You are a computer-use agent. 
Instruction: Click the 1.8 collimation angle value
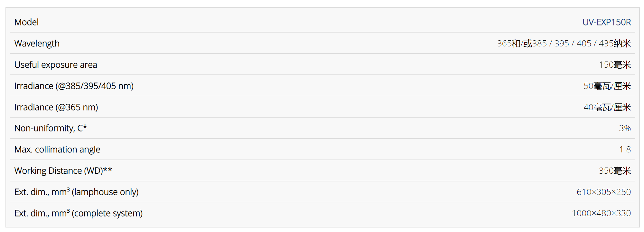(x=625, y=150)
